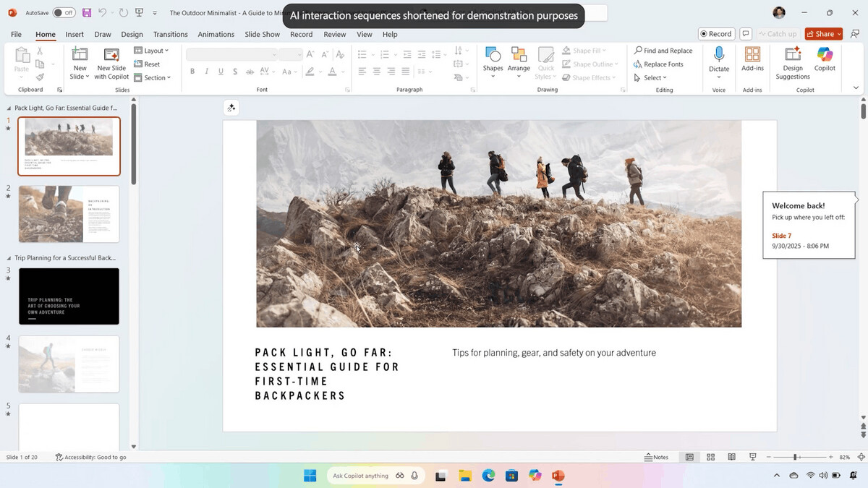Image resolution: width=868 pixels, height=488 pixels.
Task: Toggle Bold formatting
Action: 192,72
